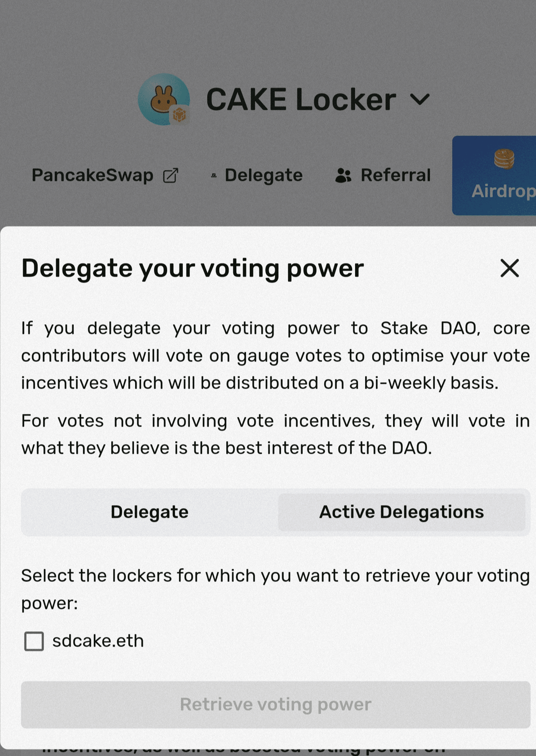Switch to the Active Delegations tab

401,512
